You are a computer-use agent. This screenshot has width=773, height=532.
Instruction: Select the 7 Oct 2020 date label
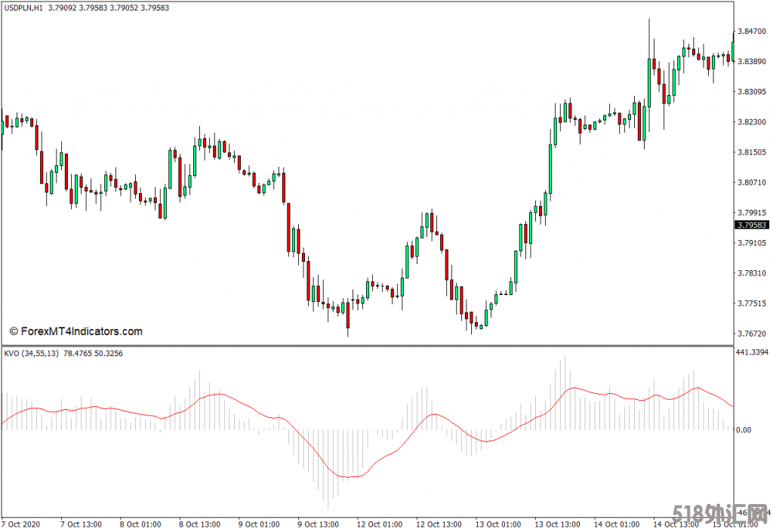tap(21, 524)
